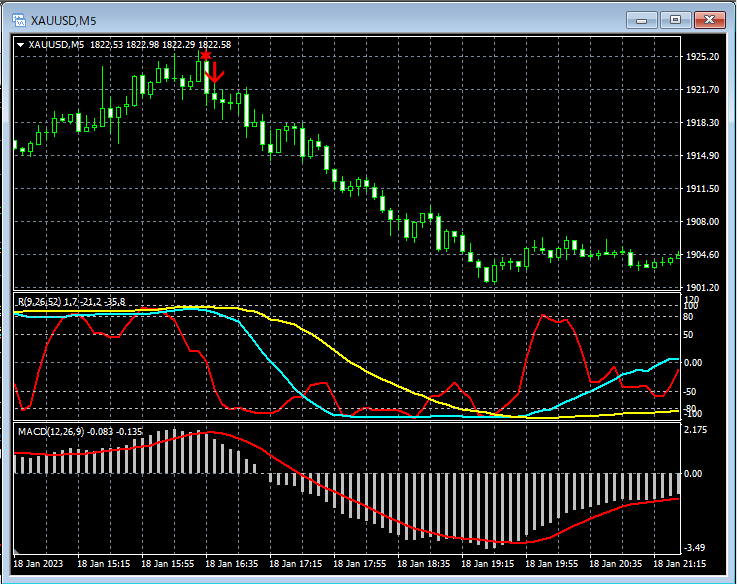Click the 18 Jan 17:55 time label

[x=360, y=564]
